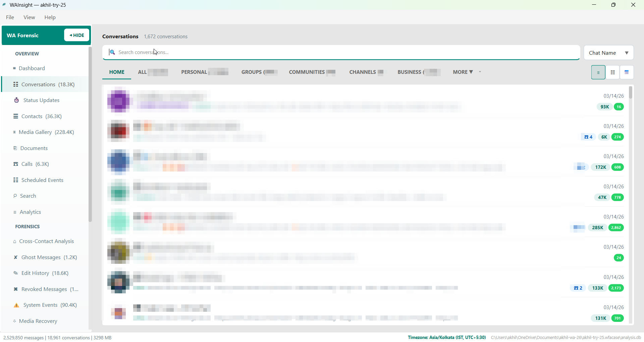Click the 2,529,850 messages status text

(x=23, y=338)
